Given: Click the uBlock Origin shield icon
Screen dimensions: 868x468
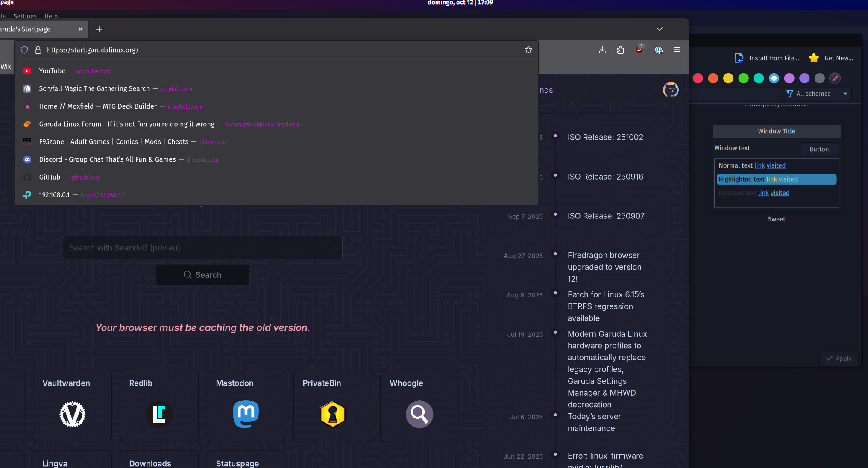Looking at the screenshot, I should 639,50.
